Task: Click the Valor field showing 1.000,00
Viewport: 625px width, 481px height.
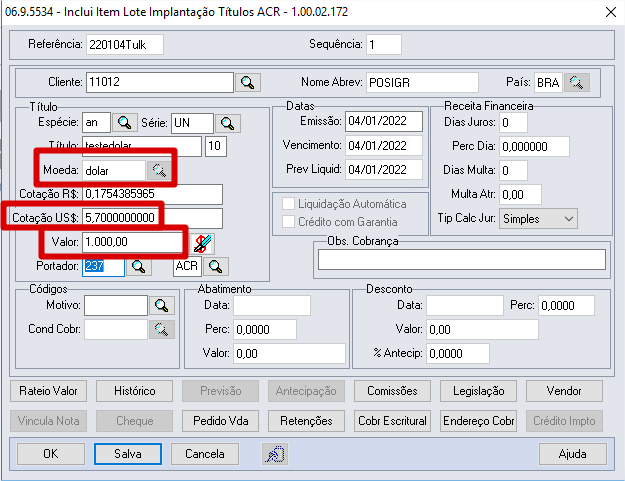Action: tap(132, 242)
